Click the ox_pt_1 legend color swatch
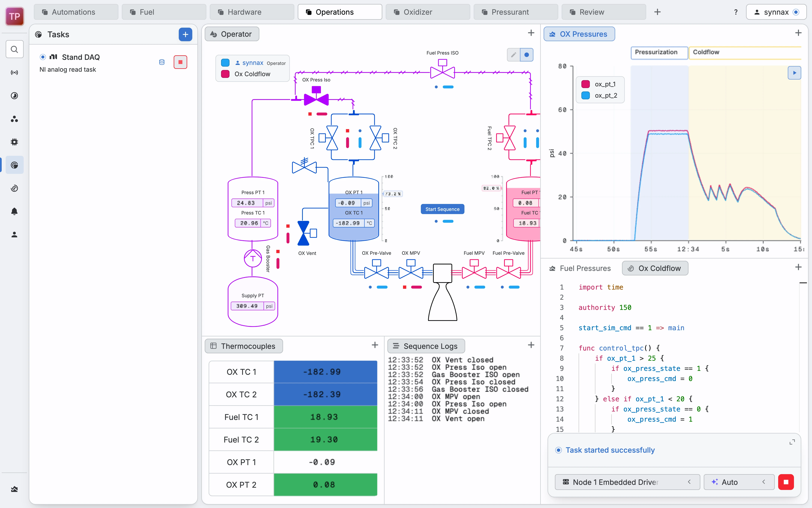Image resolution: width=812 pixels, height=508 pixels. tap(586, 84)
